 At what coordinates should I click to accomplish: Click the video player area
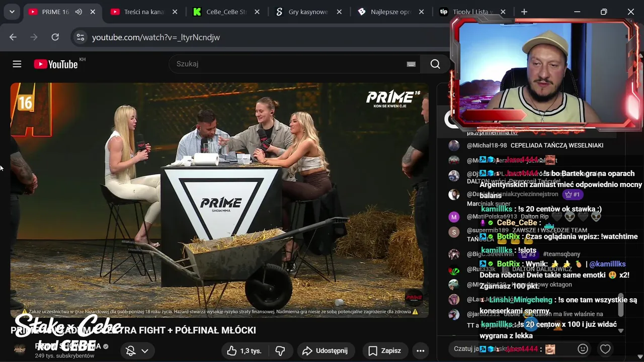click(x=219, y=200)
